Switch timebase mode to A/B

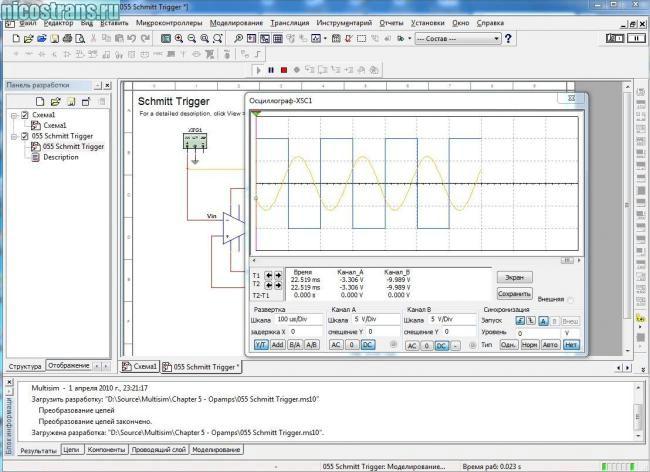coord(311,345)
